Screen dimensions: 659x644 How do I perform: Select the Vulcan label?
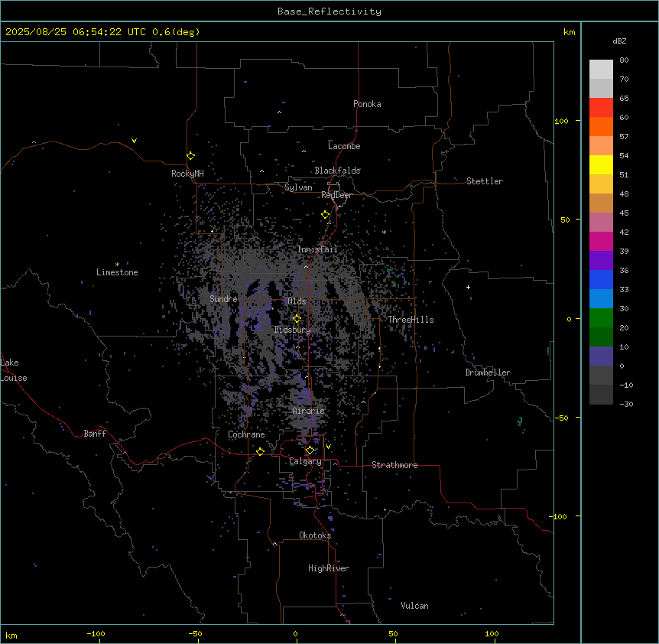(x=415, y=606)
